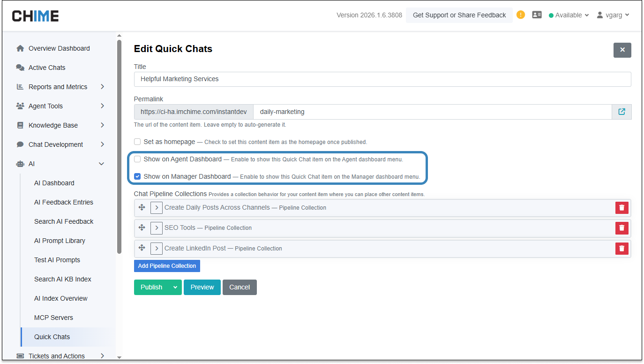Check Show on Agent Dashboard

click(x=137, y=159)
